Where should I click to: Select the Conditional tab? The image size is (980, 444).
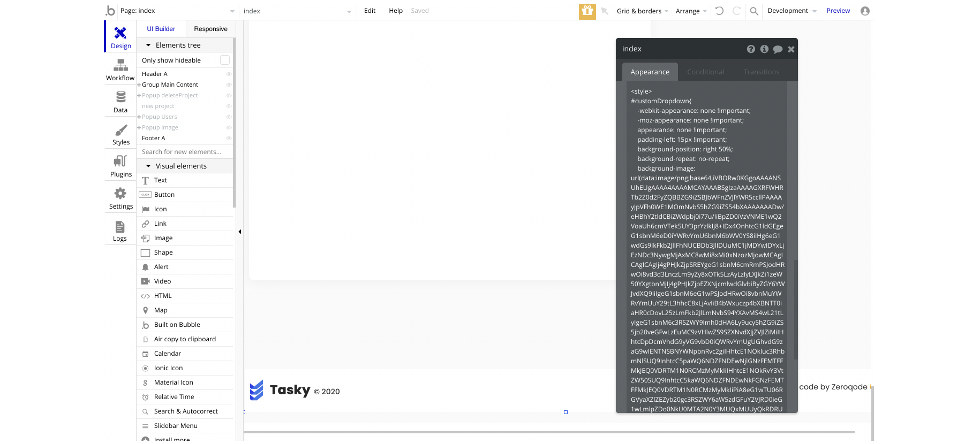pos(705,72)
